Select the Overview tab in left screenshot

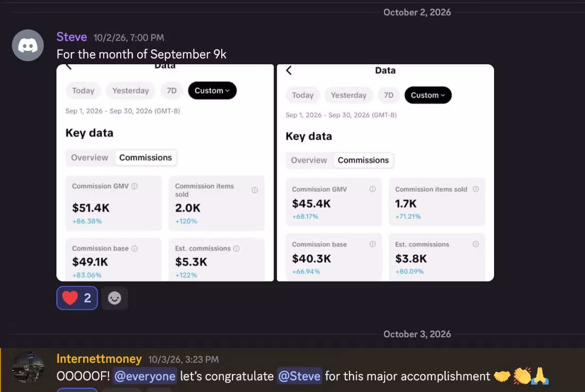click(89, 158)
